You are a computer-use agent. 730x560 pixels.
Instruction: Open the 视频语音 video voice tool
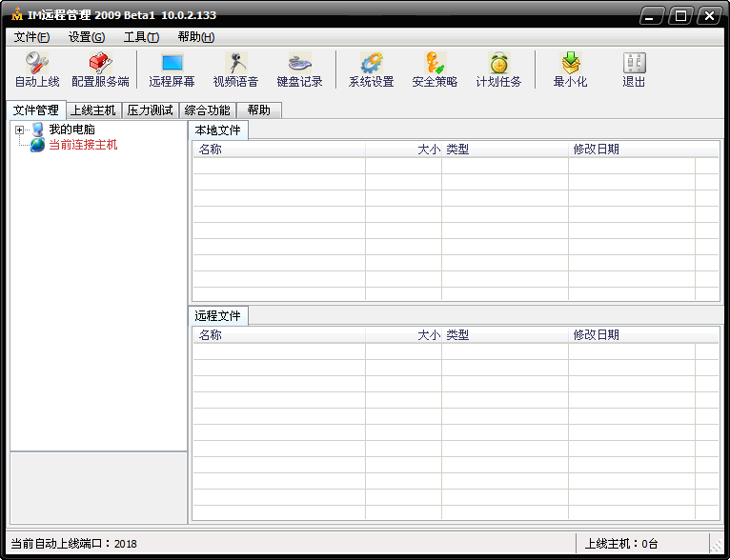(235, 70)
